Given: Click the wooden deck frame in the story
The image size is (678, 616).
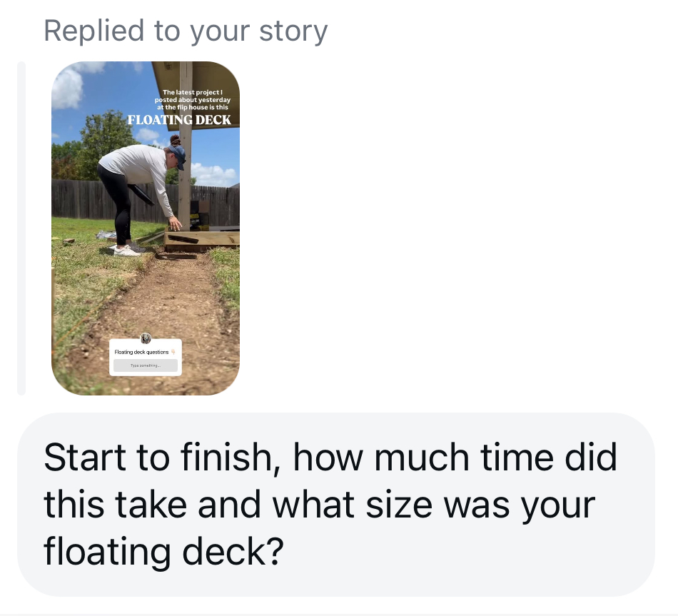Looking at the screenshot, I should click(x=203, y=239).
